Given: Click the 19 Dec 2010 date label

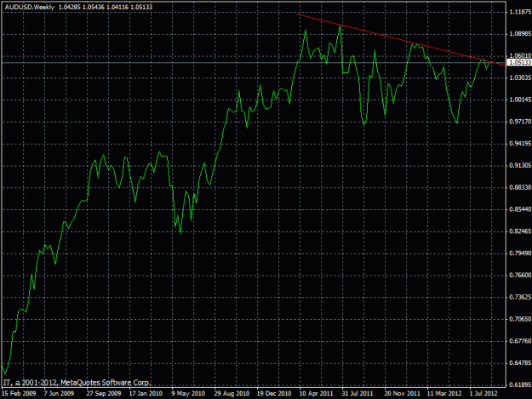Looking at the screenshot, I should (274, 393).
